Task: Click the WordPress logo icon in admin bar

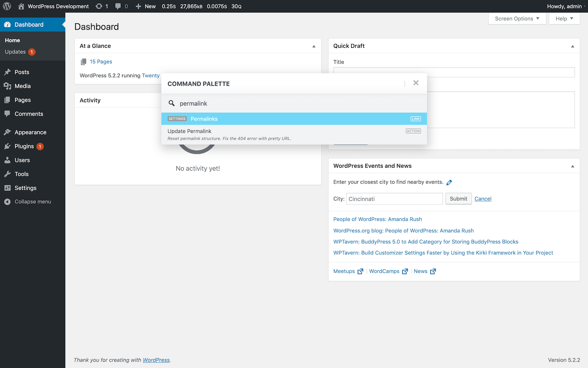Action: pyautogui.click(x=7, y=6)
